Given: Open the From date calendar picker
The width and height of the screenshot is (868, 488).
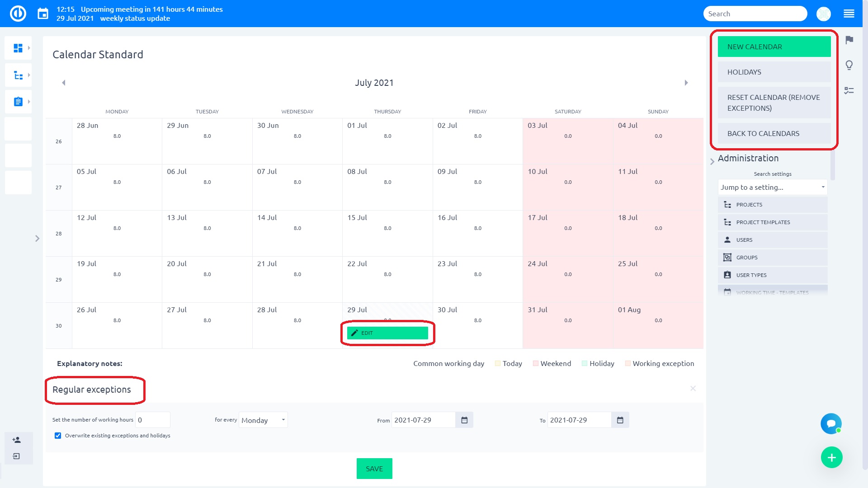Looking at the screenshot, I should (464, 420).
